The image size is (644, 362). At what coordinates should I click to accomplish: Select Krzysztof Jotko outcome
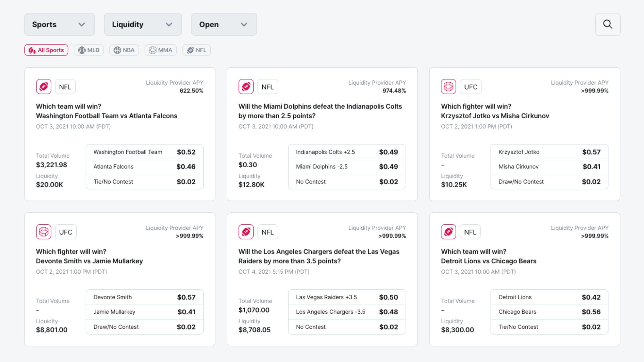(550, 152)
